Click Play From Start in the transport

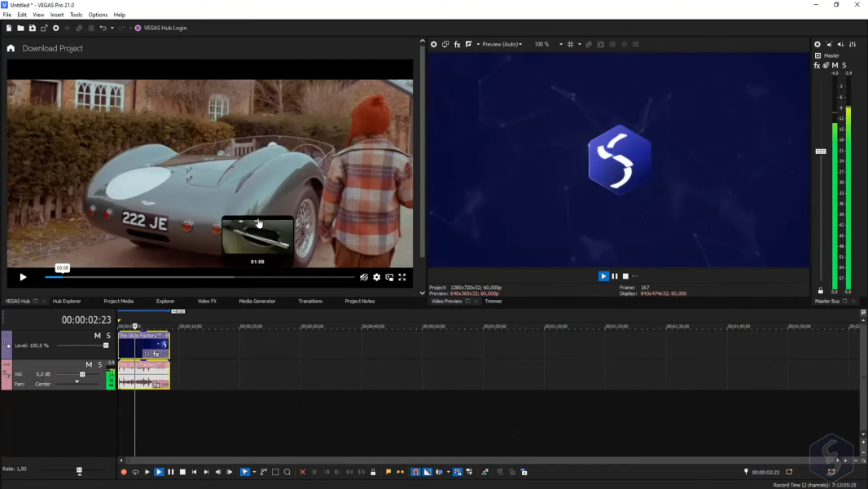[147, 473]
